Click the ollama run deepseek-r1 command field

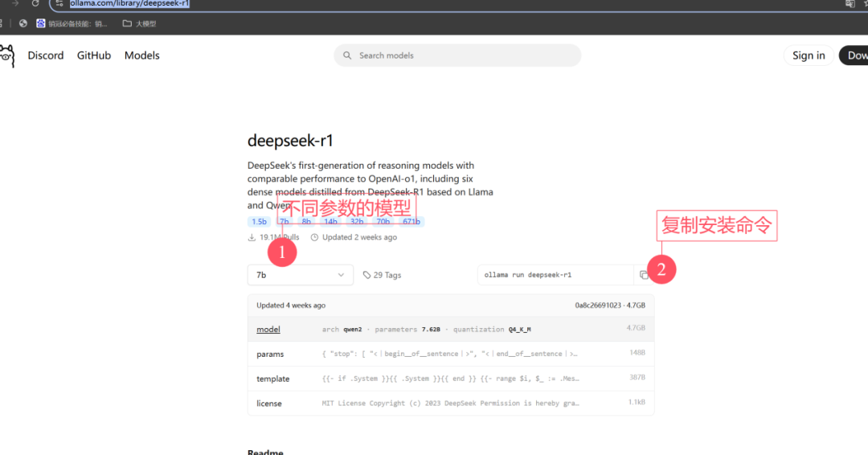[x=555, y=275]
